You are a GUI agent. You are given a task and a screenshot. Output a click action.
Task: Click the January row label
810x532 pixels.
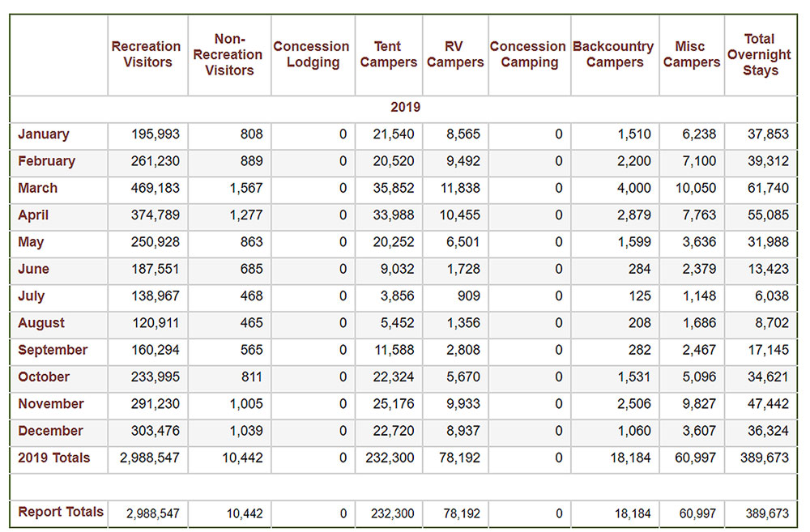(44, 134)
